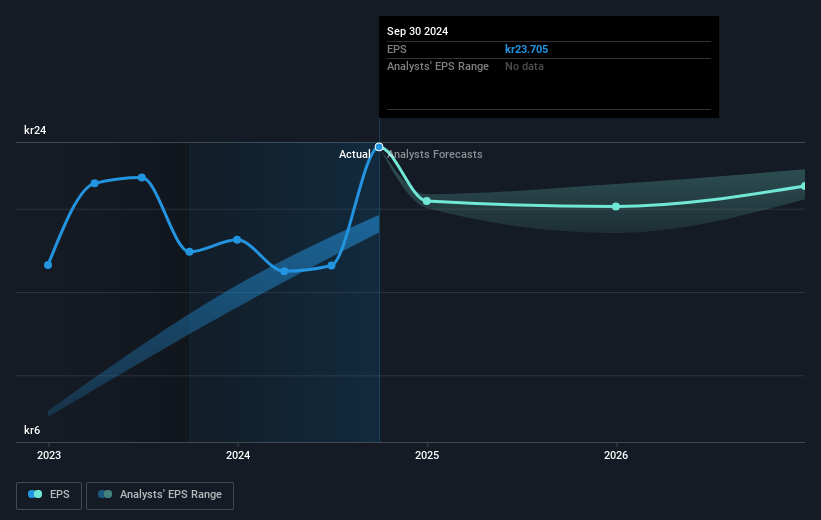Toggle the Analysts' EPS Range legend button
The width and height of the screenshot is (821, 520).
[160, 495]
